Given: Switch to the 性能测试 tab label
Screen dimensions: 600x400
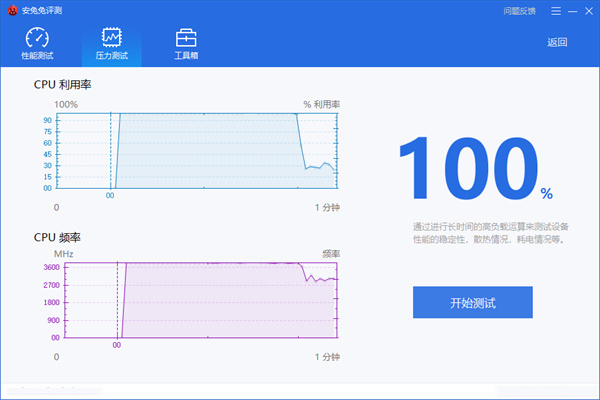Looking at the screenshot, I should 37,57.
